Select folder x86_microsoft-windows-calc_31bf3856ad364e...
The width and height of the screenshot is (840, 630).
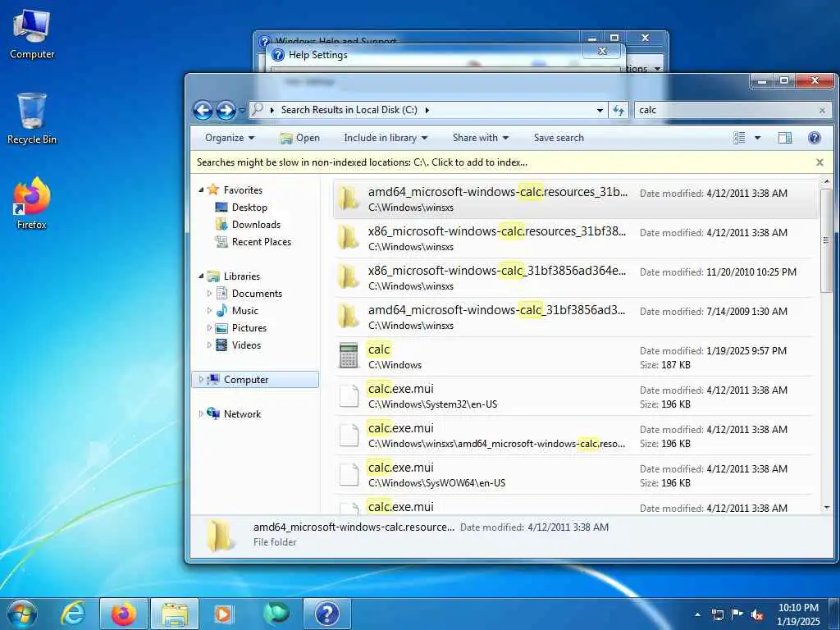coord(575,278)
